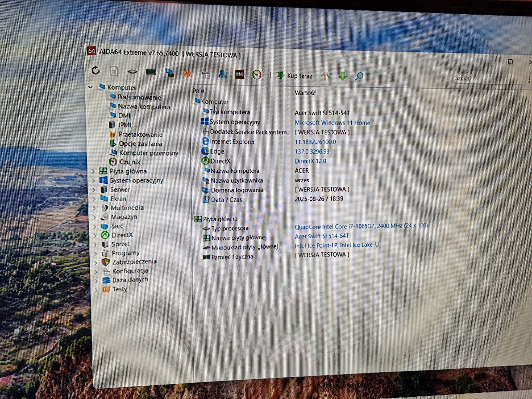Click the magnifier search toolbar icon
Image resolution: width=532 pixels, height=399 pixels.
(359, 77)
